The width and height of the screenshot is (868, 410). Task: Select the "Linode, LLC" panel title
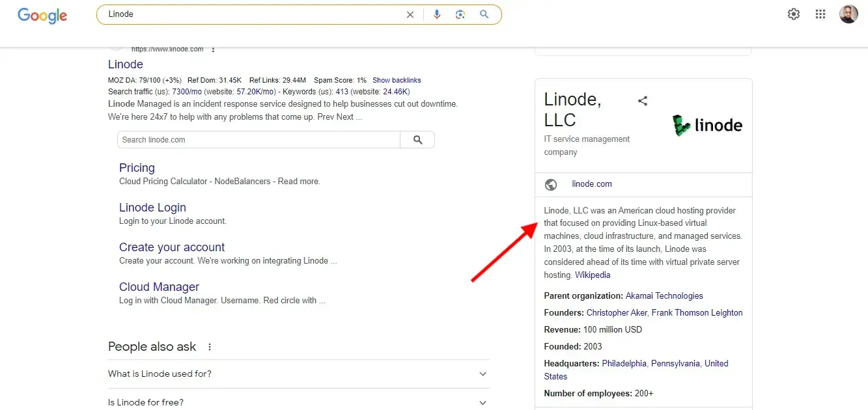pos(573,109)
